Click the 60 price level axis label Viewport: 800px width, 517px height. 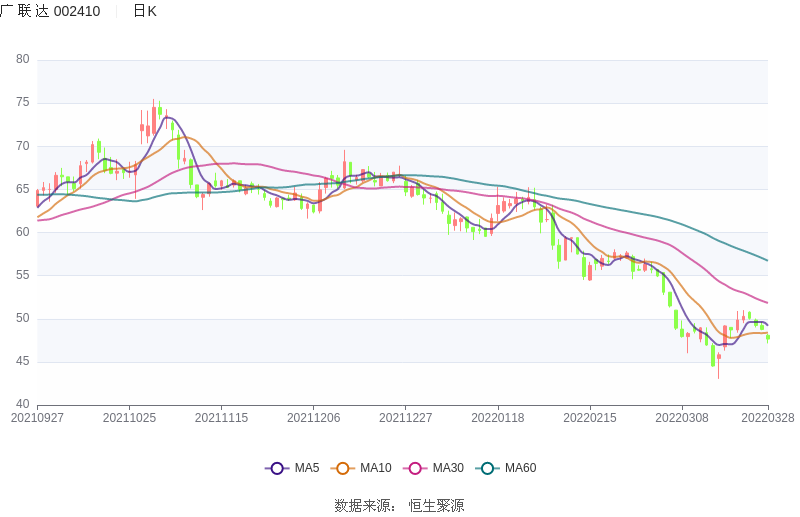(x=23, y=232)
